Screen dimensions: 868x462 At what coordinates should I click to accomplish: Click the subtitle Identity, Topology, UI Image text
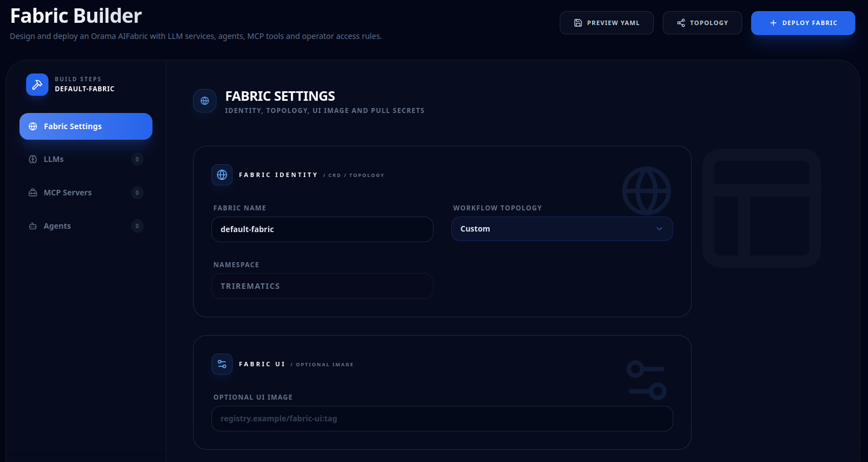324,111
